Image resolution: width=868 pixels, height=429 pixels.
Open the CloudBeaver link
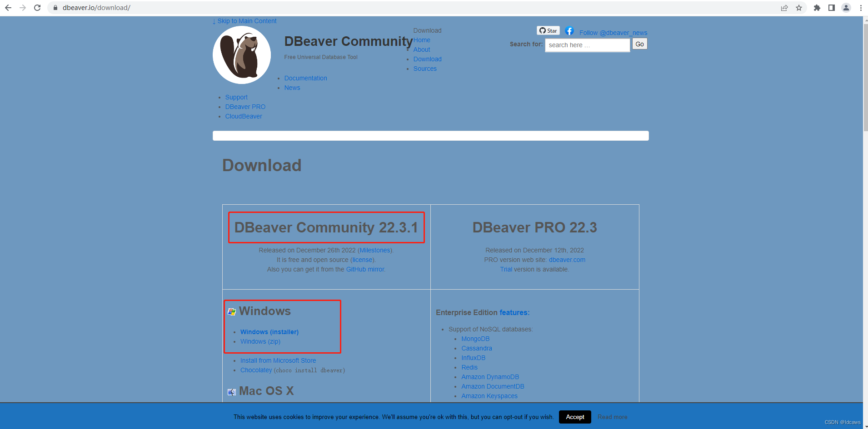(244, 116)
